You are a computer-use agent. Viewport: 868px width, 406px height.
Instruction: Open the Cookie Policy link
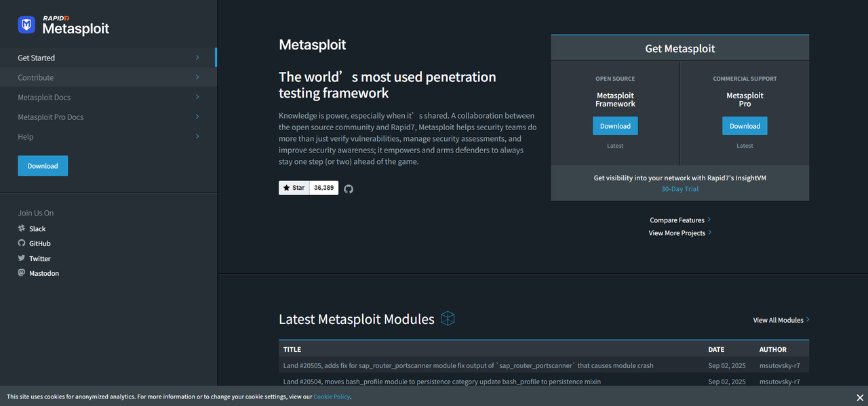click(x=332, y=397)
